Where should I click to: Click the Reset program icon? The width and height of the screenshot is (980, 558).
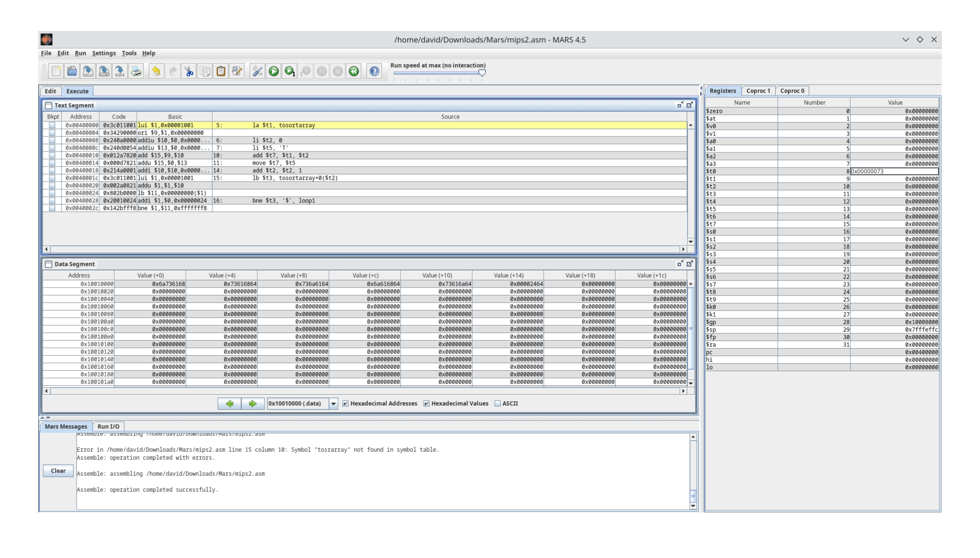click(354, 72)
